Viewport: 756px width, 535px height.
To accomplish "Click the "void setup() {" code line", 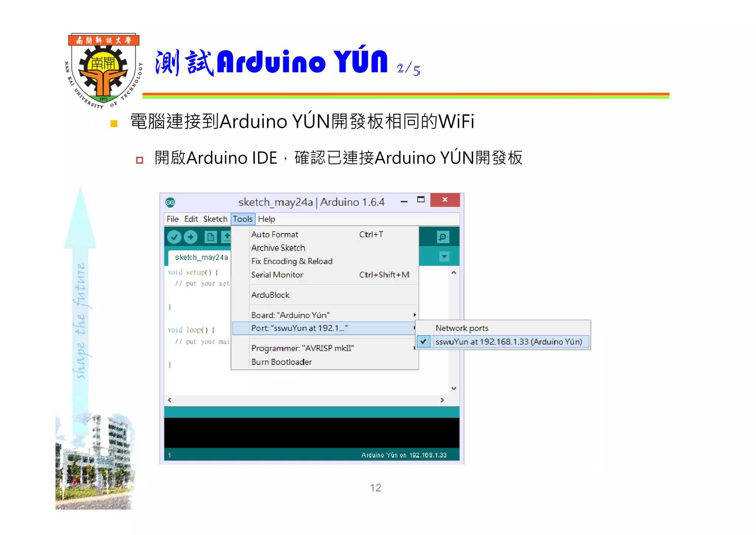I will [193, 273].
